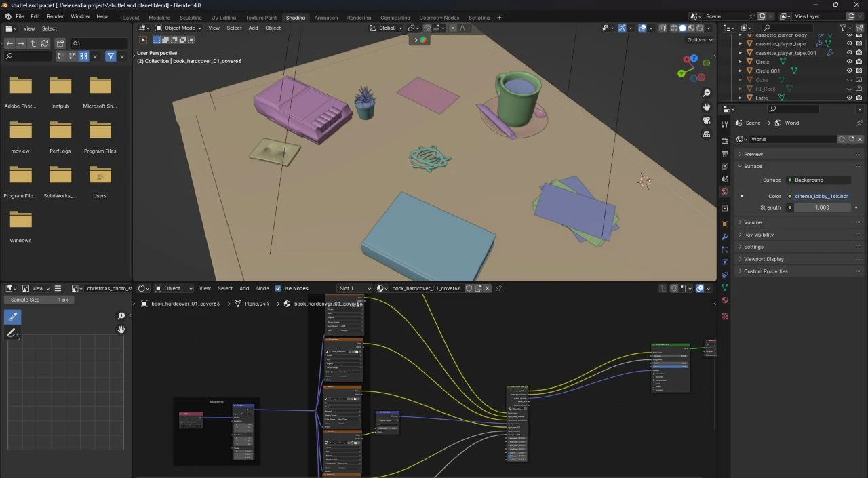Uncheck the Use Nodes checkbox

point(278,289)
